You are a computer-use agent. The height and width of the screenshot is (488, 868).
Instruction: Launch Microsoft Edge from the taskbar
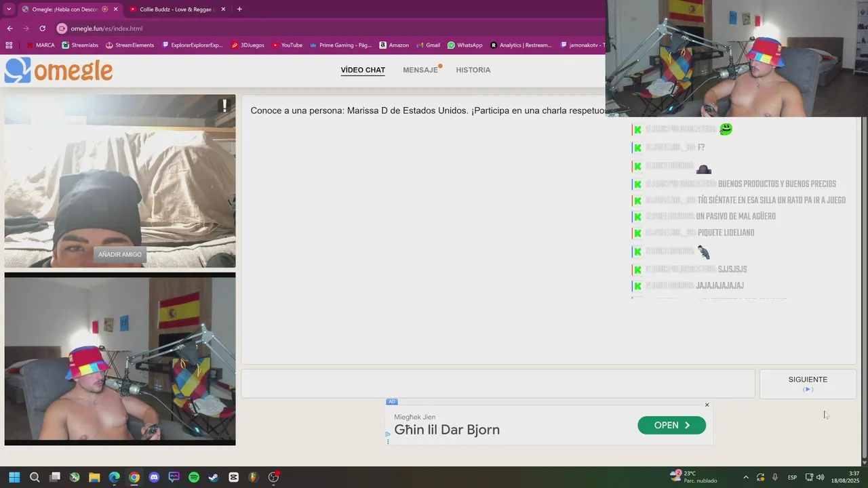115,477
